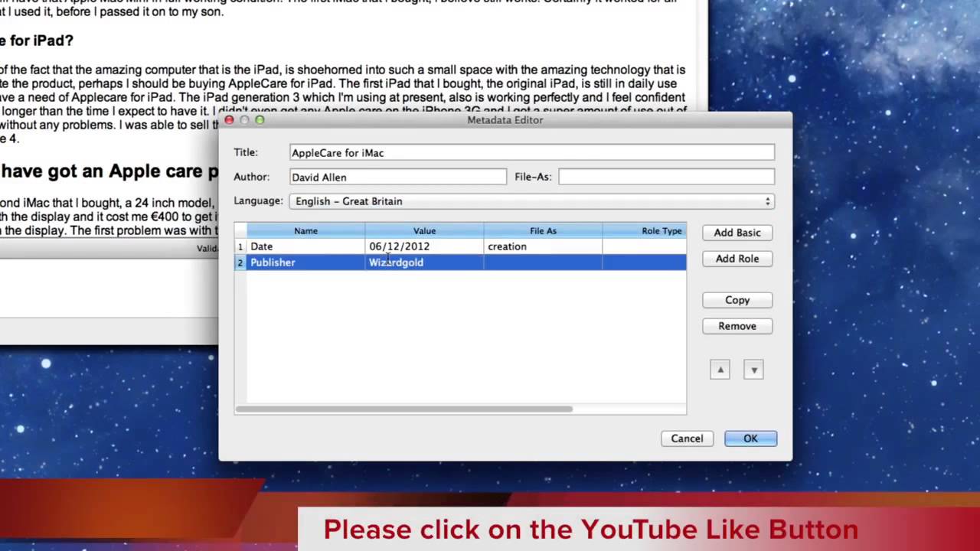Click the Add Role button

tap(737, 259)
